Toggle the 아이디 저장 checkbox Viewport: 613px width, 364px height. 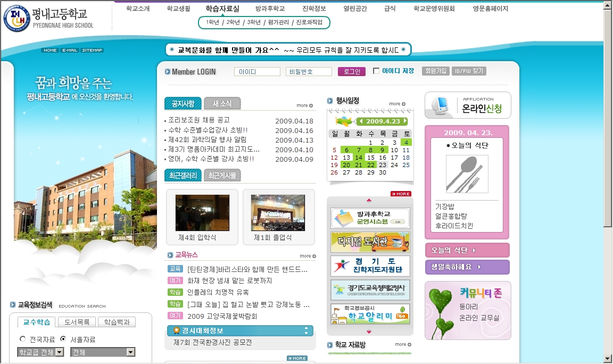376,71
